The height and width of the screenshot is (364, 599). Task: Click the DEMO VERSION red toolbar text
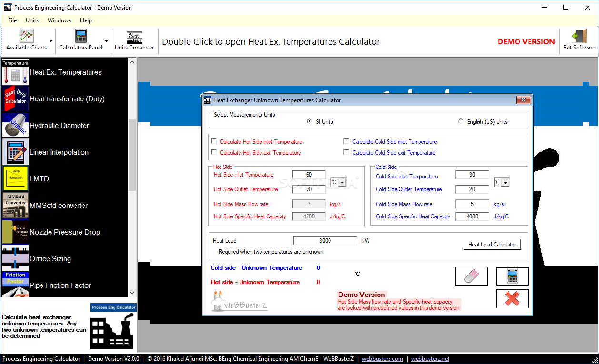[526, 41]
